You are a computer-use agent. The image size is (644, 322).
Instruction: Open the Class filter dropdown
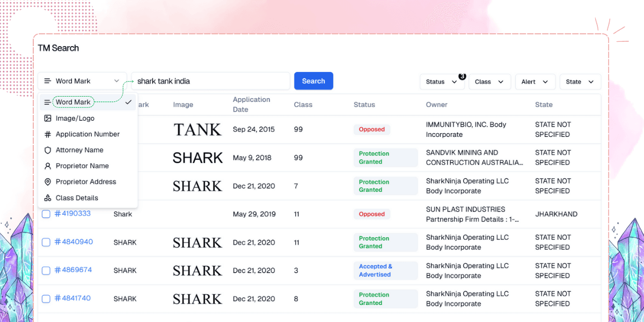tap(489, 82)
